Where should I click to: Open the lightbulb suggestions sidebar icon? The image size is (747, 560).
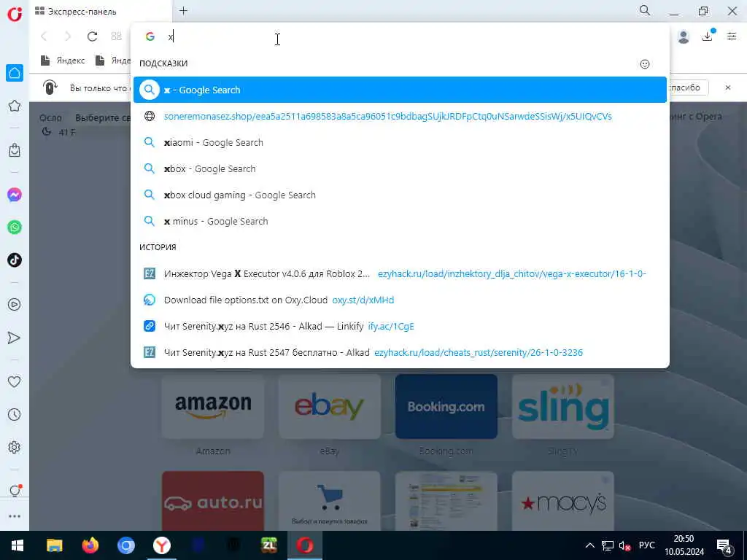(x=15, y=491)
